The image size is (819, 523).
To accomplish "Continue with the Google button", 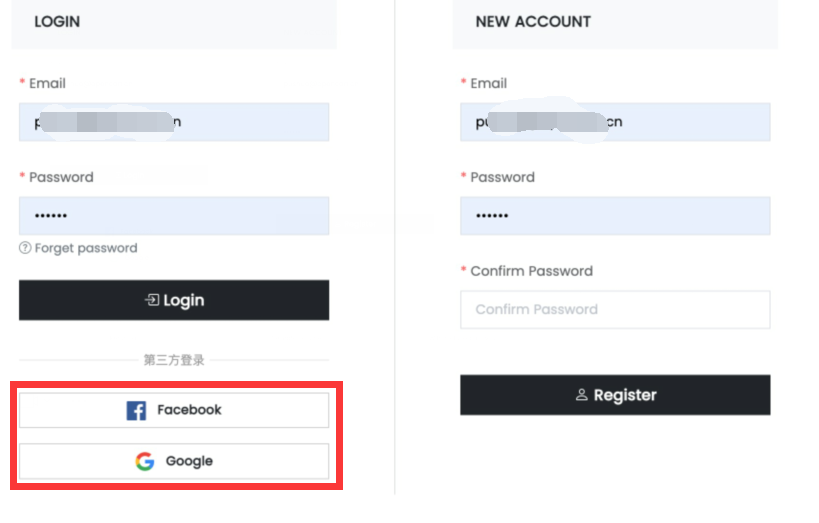I will [x=174, y=461].
